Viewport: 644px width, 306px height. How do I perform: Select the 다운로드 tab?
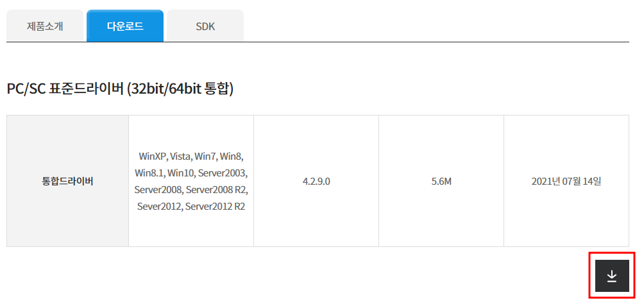(125, 27)
